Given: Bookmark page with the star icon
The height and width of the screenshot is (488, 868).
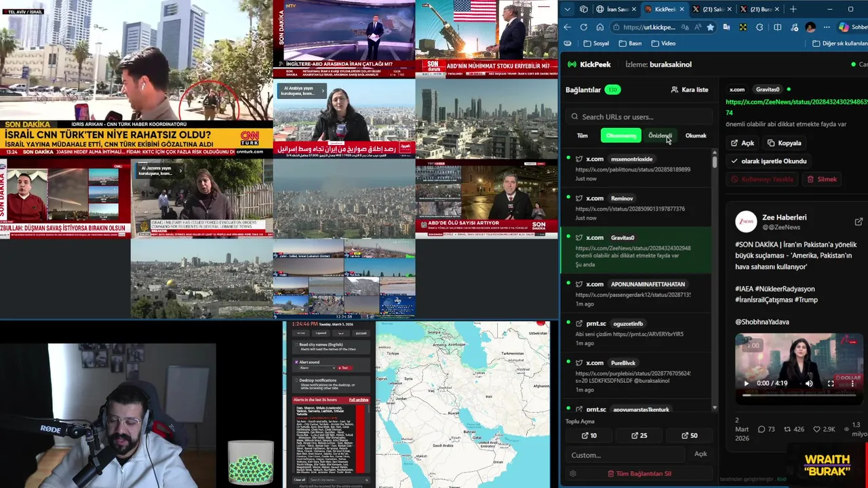Looking at the screenshot, I should point(710,27).
